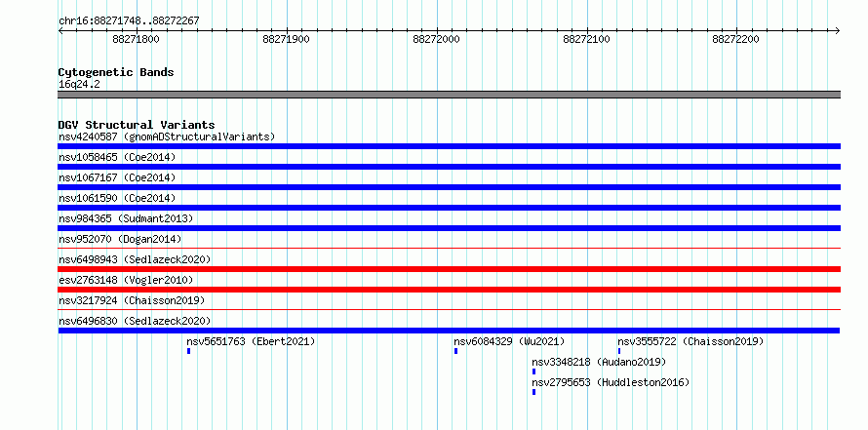Click the gray 16q24.2 cytoband bar
This screenshot has width=868, height=430.
tap(449, 95)
